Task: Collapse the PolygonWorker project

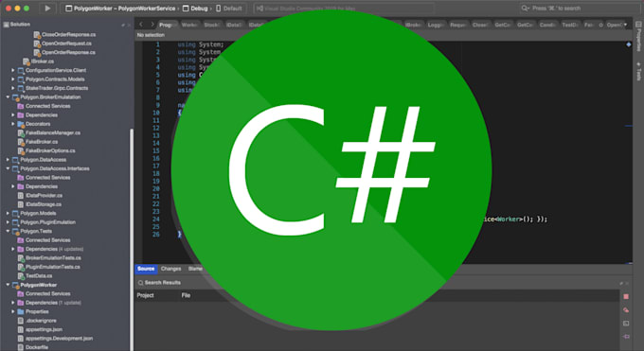Action: (8, 285)
